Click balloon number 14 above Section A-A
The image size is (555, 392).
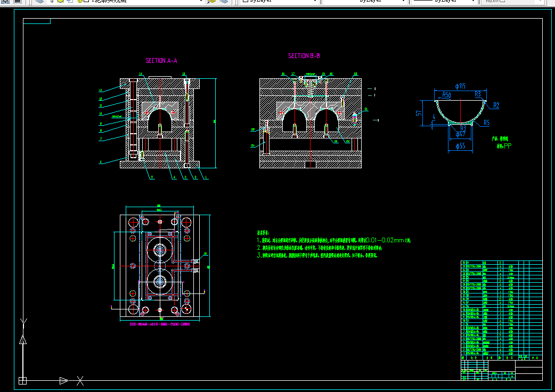[x=141, y=74]
